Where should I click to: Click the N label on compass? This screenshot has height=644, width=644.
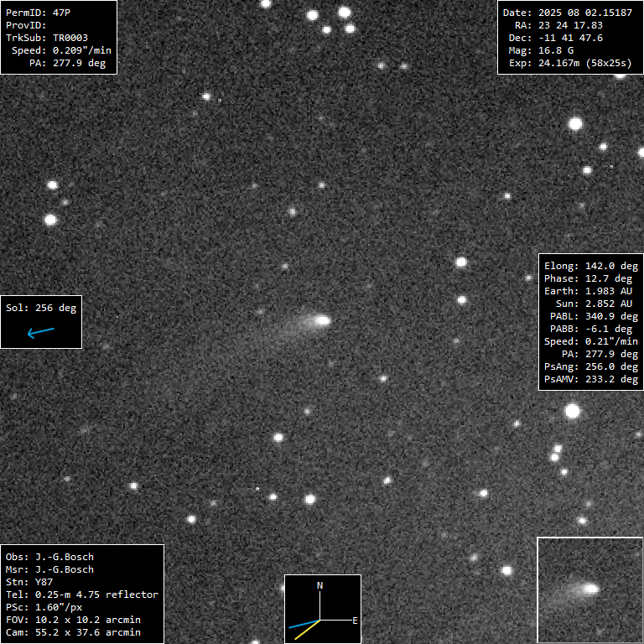click(319, 585)
